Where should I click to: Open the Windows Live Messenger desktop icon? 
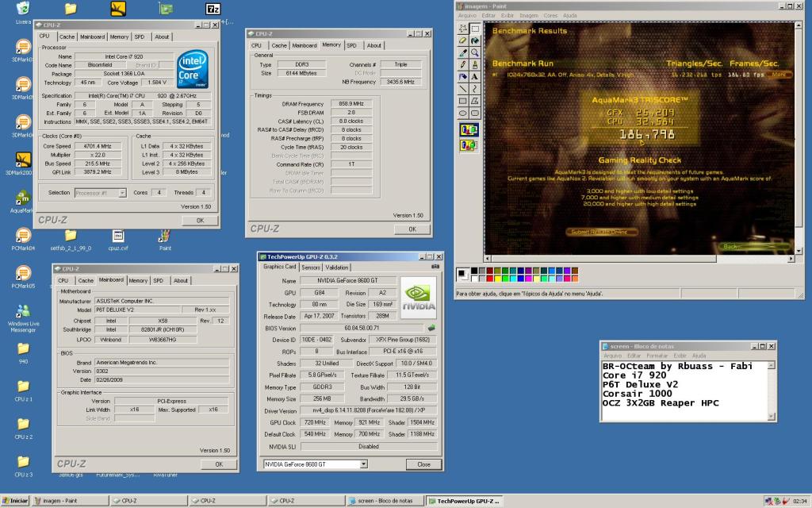point(23,317)
